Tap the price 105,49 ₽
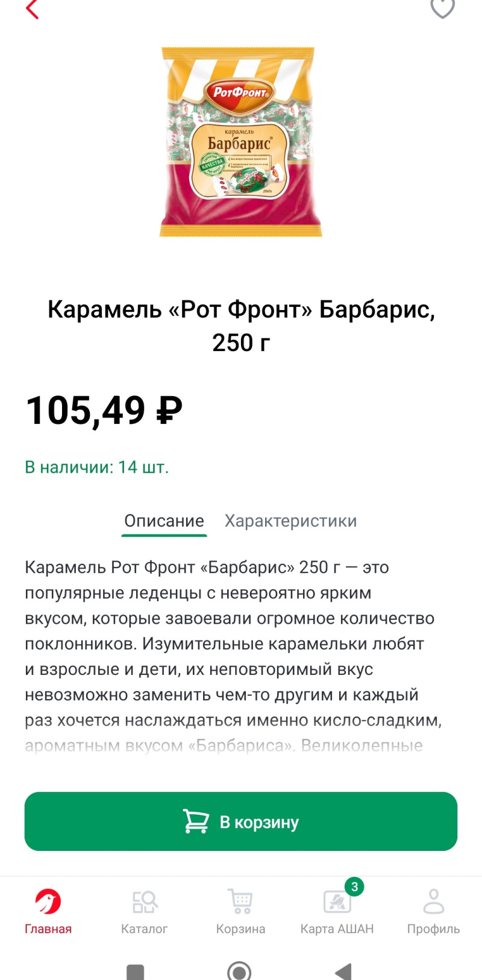 (x=104, y=411)
